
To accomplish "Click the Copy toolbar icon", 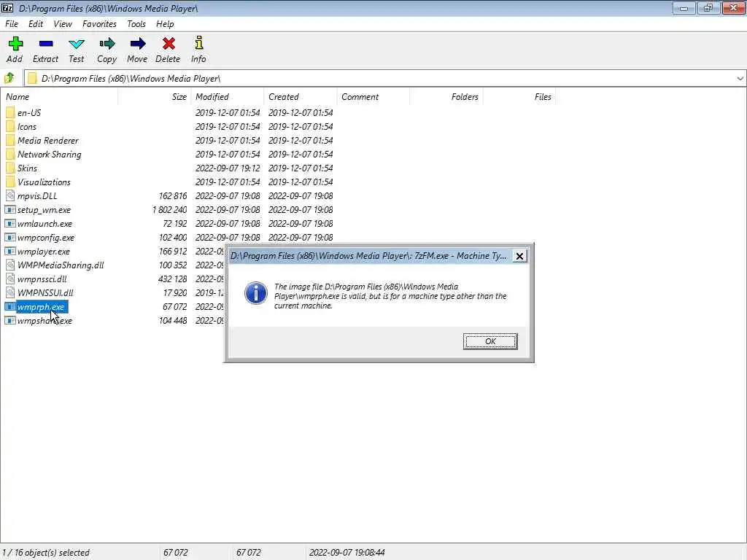I will pyautogui.click(x=107, y=44).
